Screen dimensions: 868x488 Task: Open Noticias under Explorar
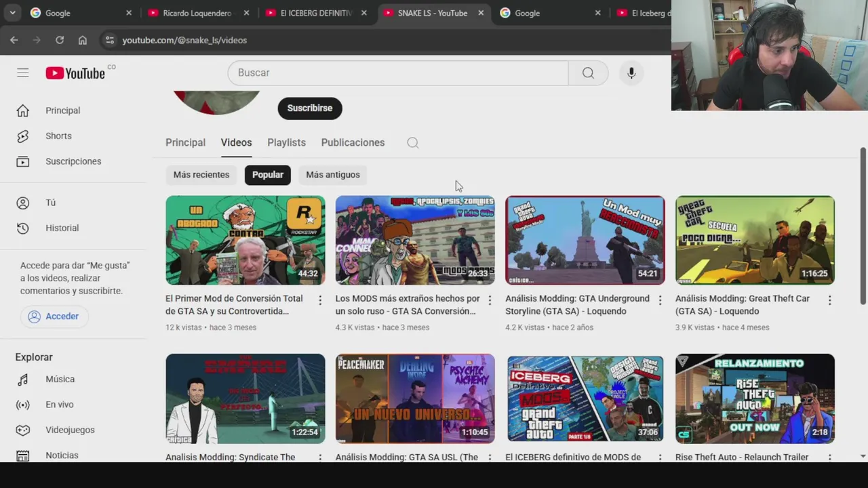[62, 455]
